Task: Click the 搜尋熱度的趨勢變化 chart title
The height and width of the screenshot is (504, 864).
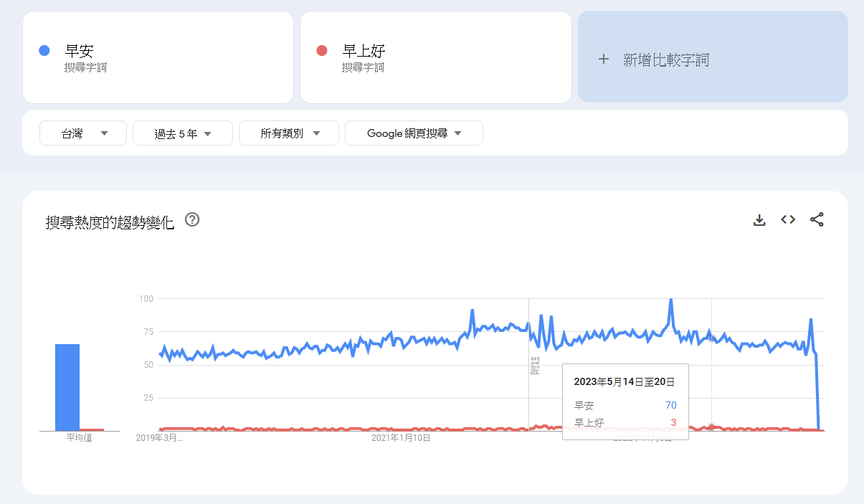Action: click(x=110, y=222)
